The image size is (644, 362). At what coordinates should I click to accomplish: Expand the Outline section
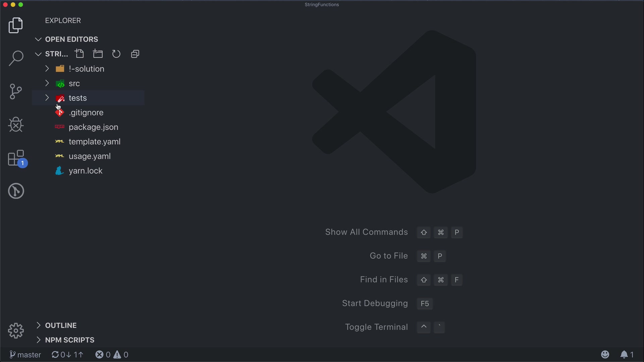pos(61,325)
